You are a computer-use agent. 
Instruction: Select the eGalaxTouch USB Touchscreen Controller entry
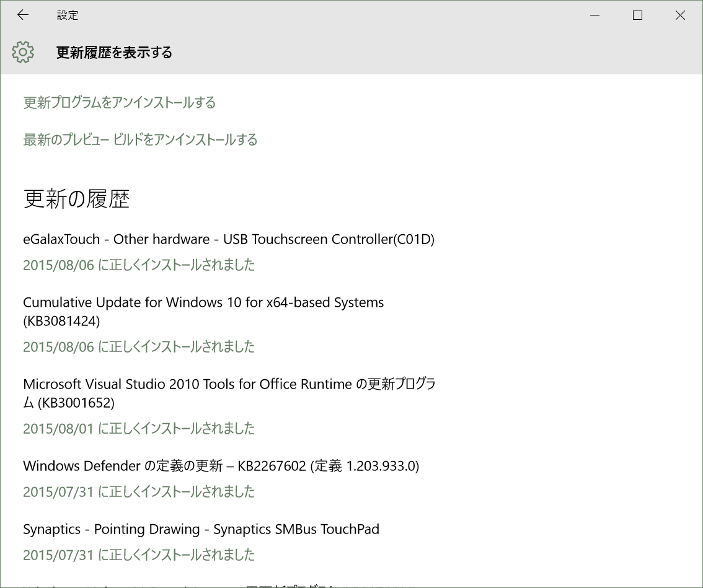point(229,239)
